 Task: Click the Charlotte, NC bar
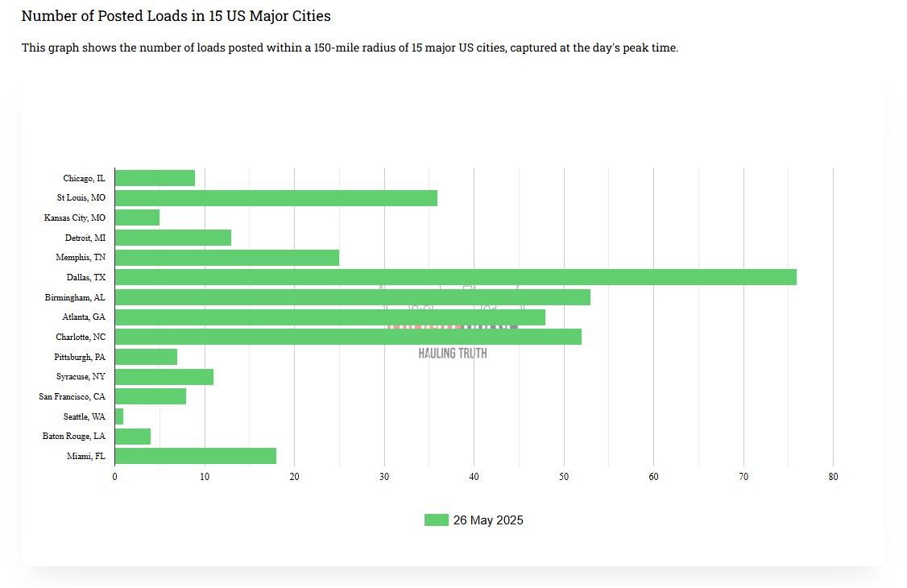[x=347, y=337]
